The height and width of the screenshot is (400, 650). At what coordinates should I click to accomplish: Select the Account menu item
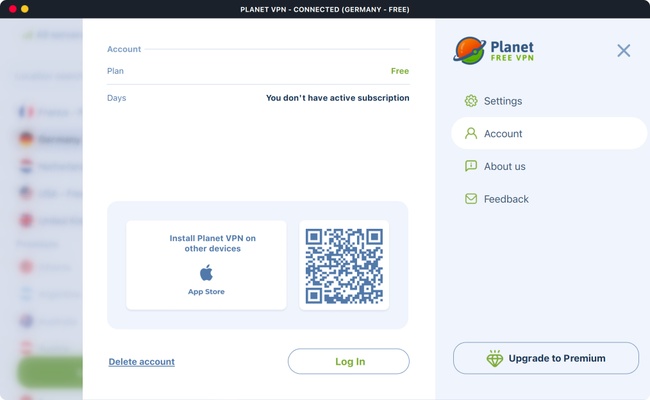click(x=549, y=133)
